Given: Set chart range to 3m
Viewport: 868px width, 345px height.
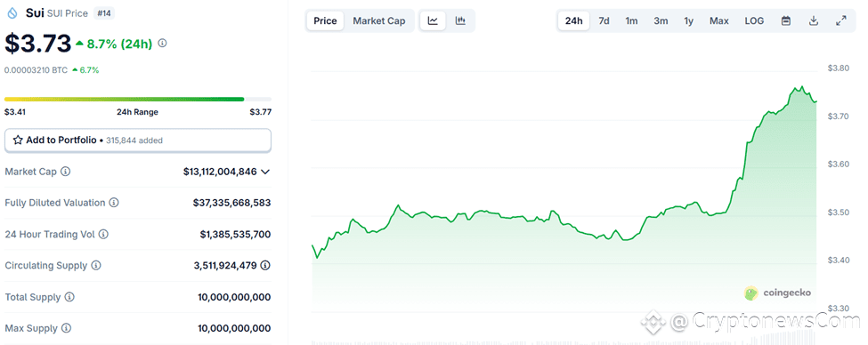Looking at the screenshot, I should tap(661, 21).
